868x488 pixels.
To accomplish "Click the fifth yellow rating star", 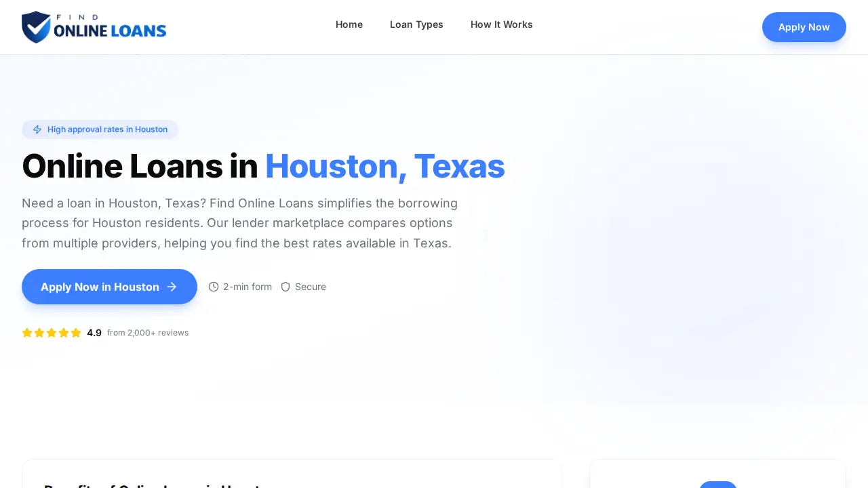I will pos(76,333).
